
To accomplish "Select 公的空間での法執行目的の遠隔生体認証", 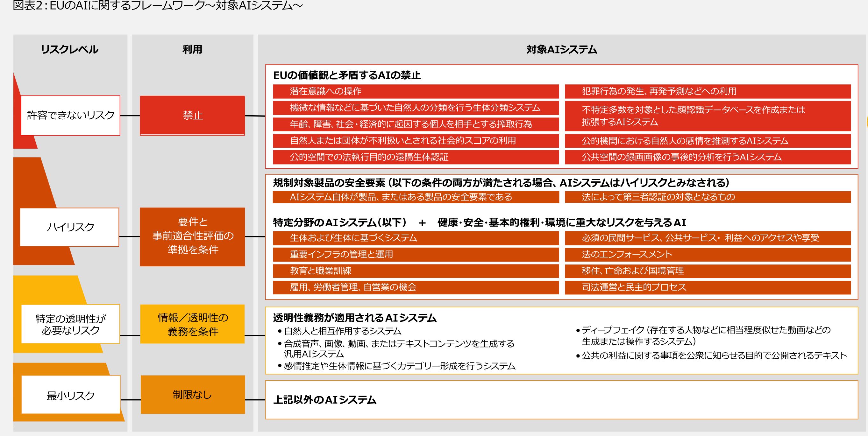I will 416,157.
